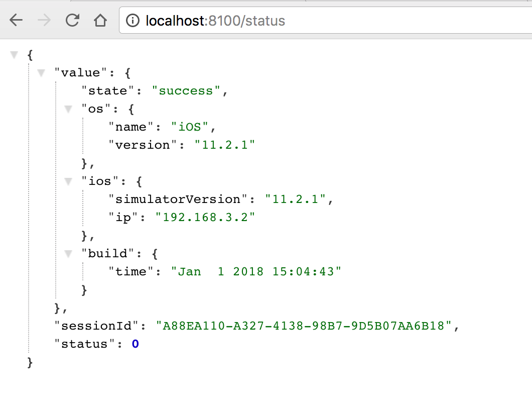The width and height of the screenshot is (532, 408).
Task: Click the "simulatorVersion" key
Action: tap(178, 199)
